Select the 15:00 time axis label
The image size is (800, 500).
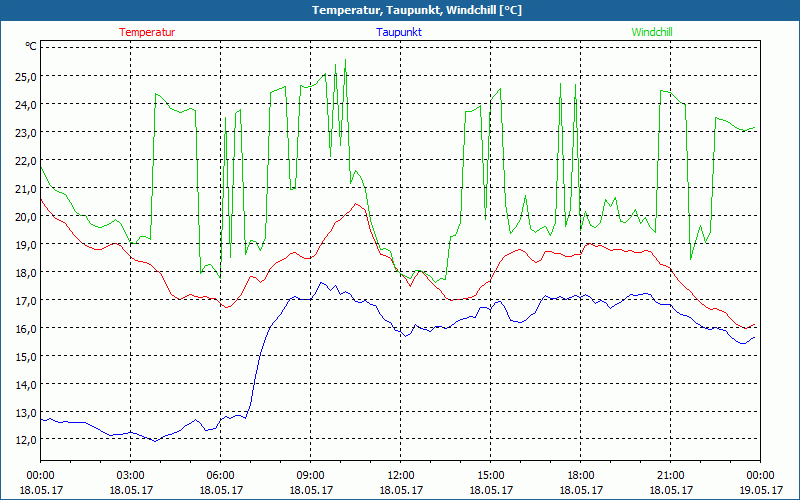click(x=491, y=475)
